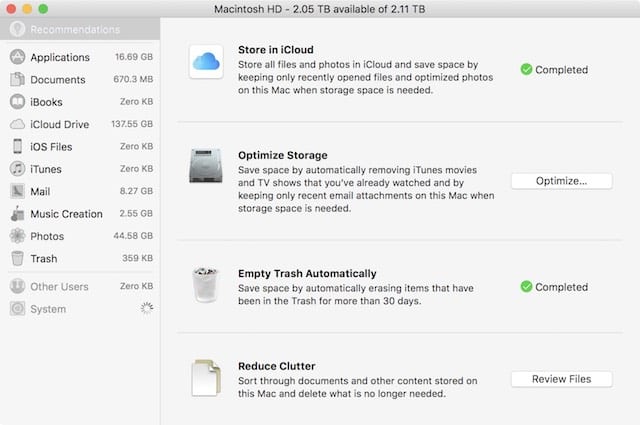Click the iCloud Drive sidebar icon

[18, 124]
